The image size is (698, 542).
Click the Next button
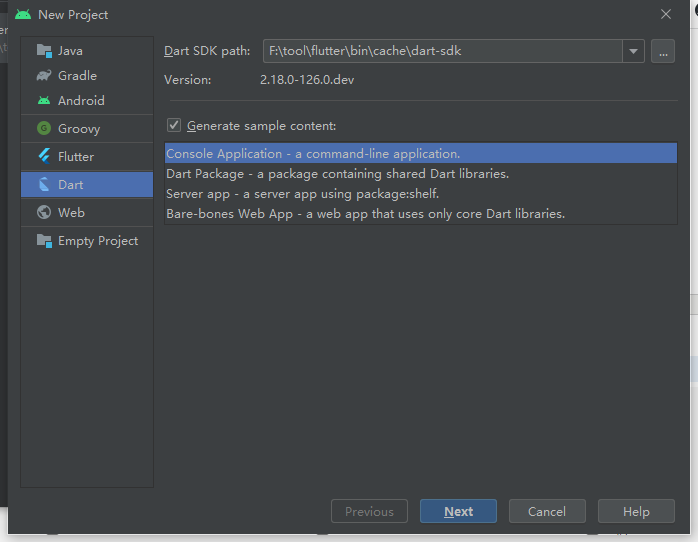[458, 511]
